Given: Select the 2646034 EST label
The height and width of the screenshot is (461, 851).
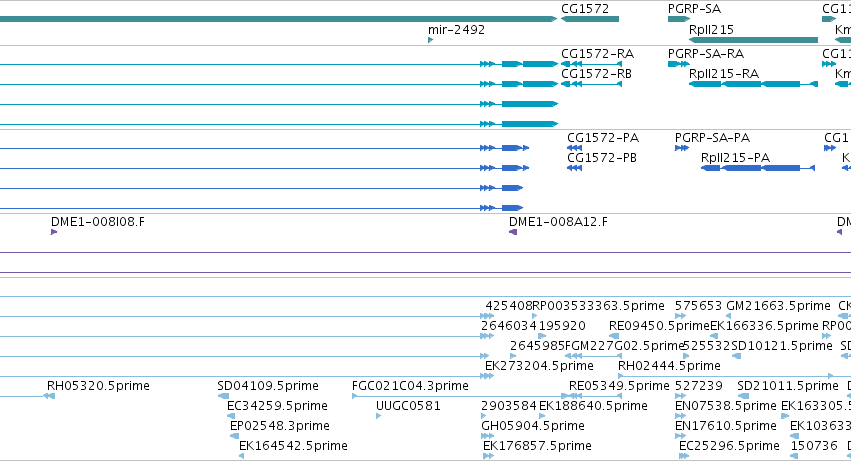Looking at the screenshot, I should point(509,326).
